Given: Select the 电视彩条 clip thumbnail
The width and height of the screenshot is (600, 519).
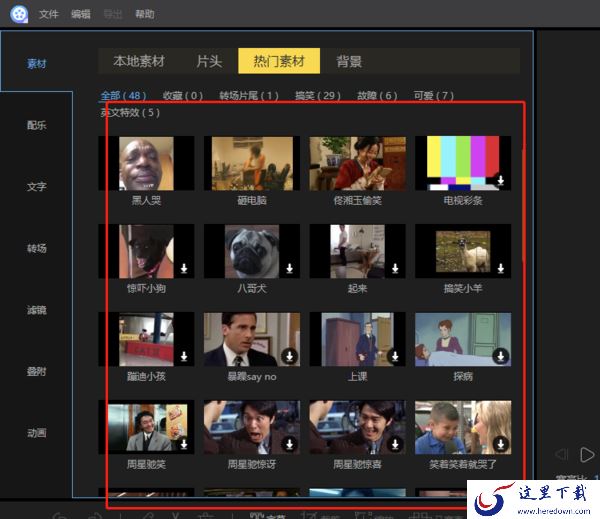Looking at the screenshot, I should click(463, 163).
